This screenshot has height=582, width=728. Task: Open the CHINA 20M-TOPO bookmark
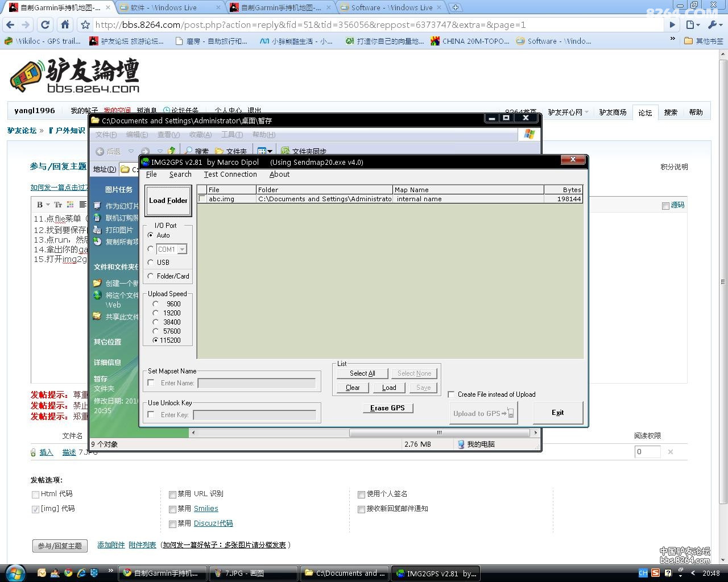click(470, 41)
